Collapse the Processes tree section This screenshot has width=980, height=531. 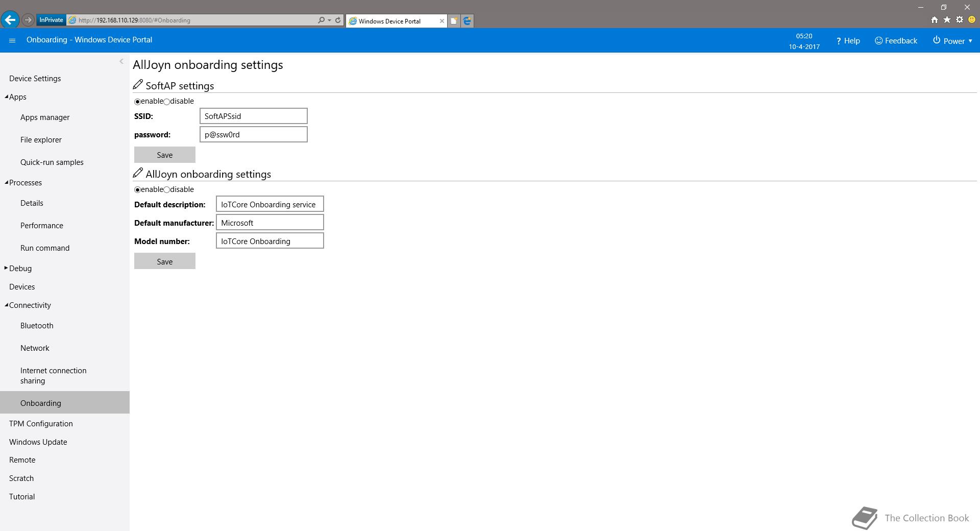[7, 182]
